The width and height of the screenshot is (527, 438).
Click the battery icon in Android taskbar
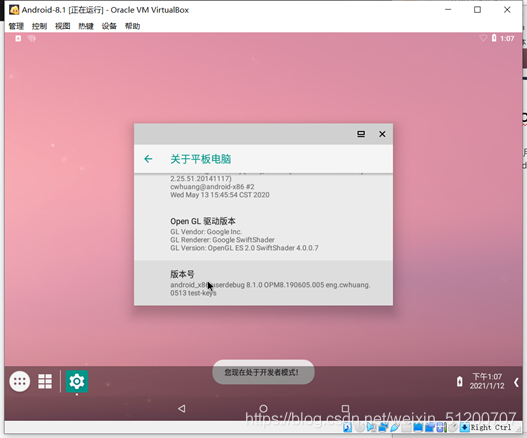[x=459, y=382]
